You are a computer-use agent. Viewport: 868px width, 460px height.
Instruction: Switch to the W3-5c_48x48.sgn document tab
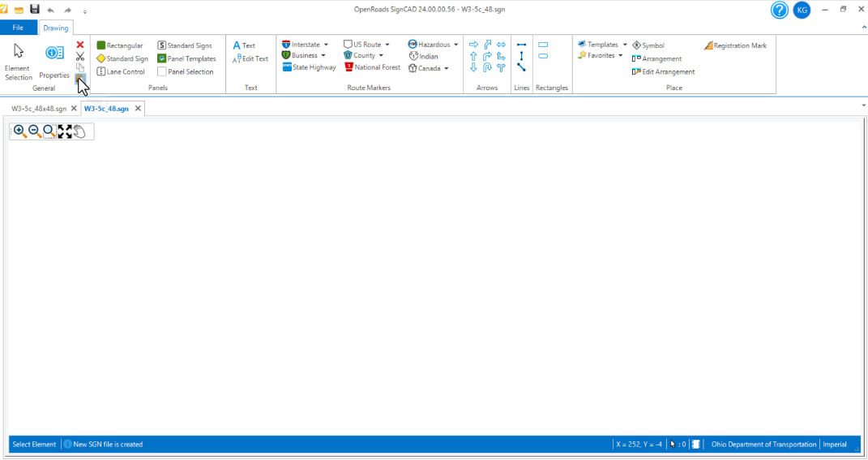pyautogui.click(x=39, y=109)
